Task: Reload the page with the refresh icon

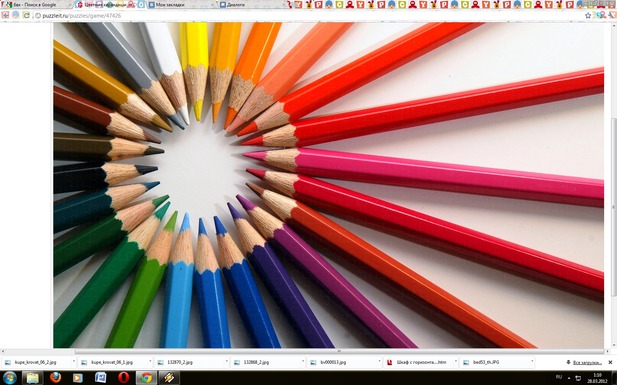Action: 26,15
